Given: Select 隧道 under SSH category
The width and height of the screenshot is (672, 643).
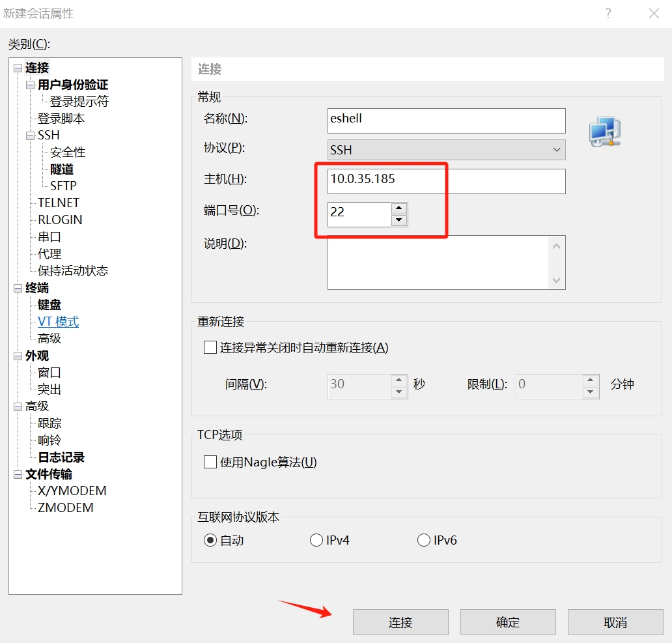Looking at the screenshot, I should click(62, 169).
